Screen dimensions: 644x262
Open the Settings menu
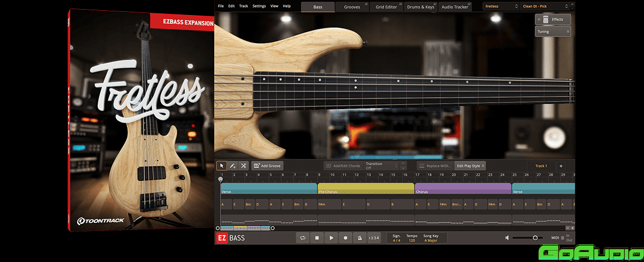(259, 6)
